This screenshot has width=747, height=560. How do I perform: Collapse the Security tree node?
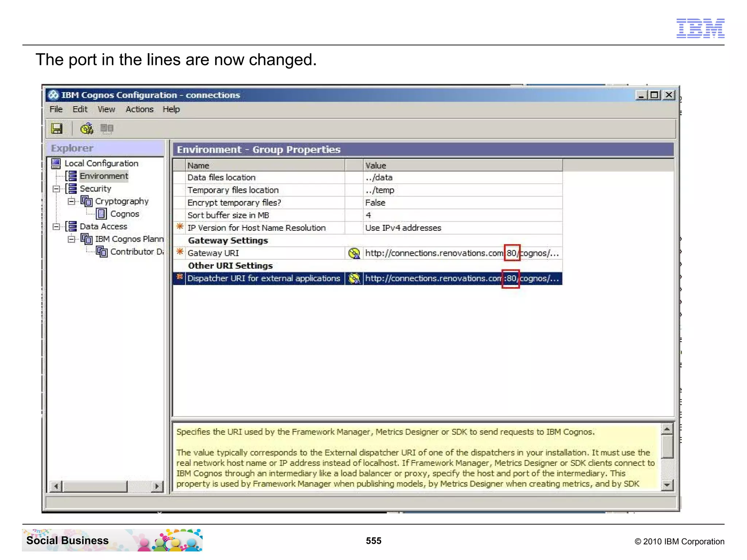(x=56, y=189)
